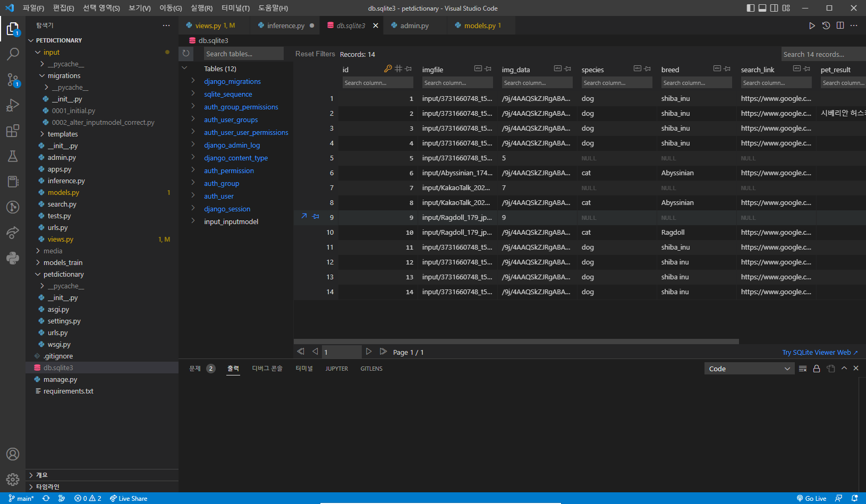Click the Run play button in editor toolbar
Image resolution: width=866 pixels, height=504 pixels.
tap(812, 25)
